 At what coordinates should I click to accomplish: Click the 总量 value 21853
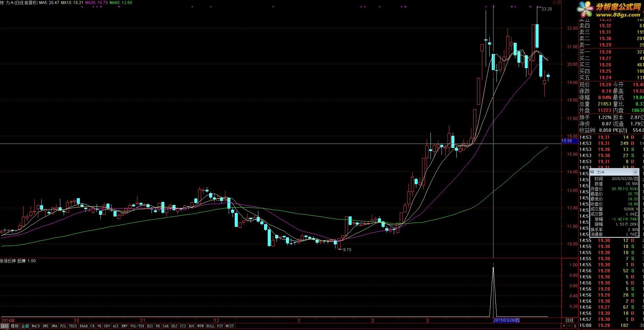coord(605,104)
